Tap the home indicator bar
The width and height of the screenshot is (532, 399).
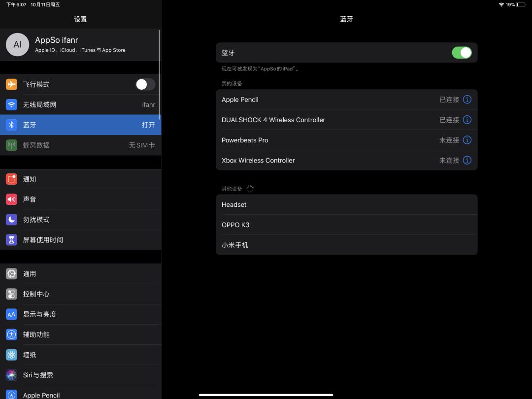click(266, 395)
